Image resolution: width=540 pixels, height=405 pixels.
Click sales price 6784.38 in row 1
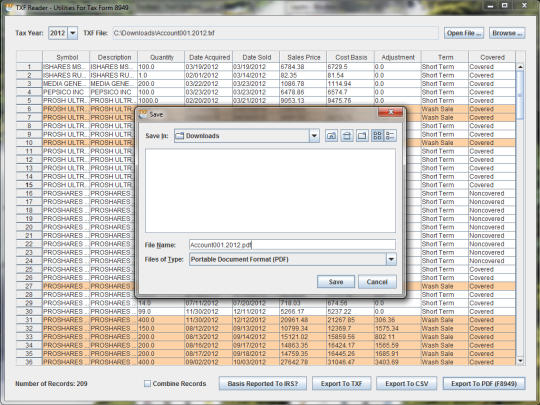pyautogui.click(x=303, y=67)
